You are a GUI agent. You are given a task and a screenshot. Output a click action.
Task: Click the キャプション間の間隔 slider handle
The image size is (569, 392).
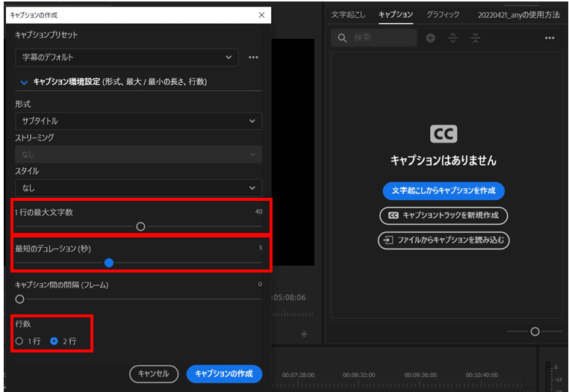coord(19,299)
